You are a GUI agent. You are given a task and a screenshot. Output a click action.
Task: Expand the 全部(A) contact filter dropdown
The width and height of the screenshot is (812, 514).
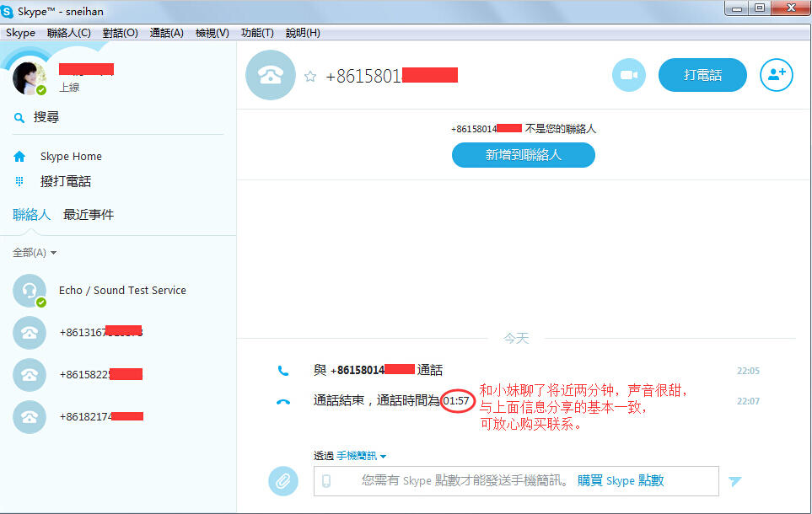35,253
